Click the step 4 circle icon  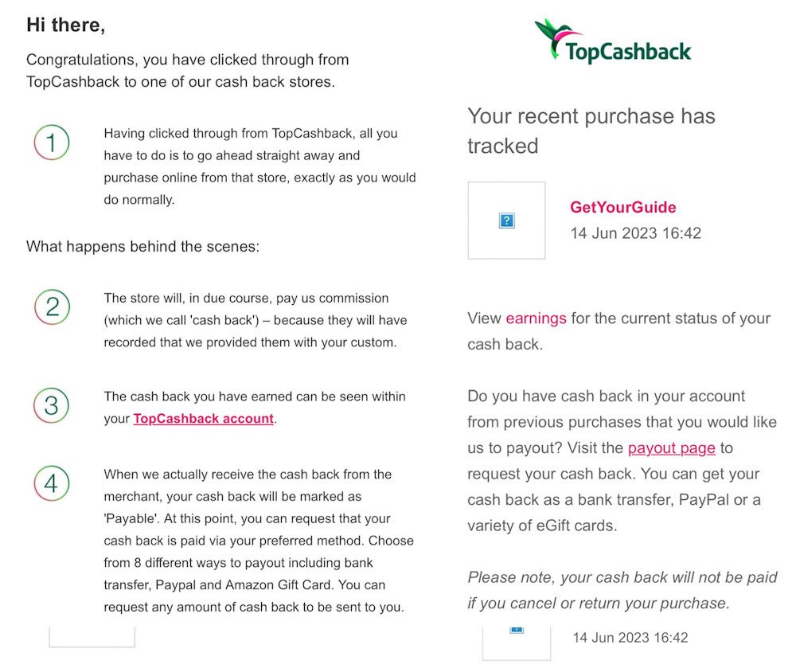(52, 484)
